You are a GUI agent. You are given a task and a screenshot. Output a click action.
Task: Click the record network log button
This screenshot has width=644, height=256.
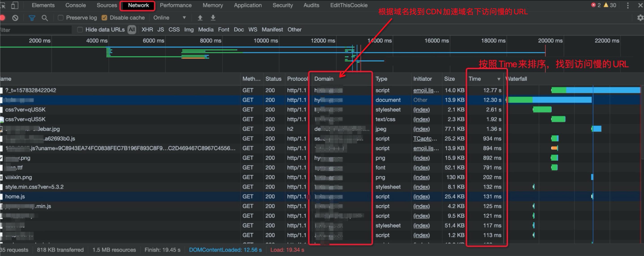(x=3, y=18)
